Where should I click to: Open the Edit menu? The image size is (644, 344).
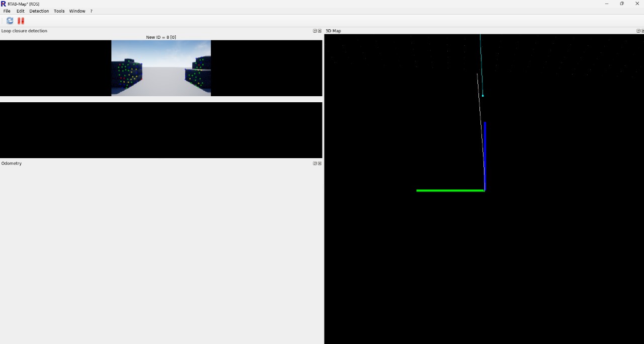click(20, 11)
